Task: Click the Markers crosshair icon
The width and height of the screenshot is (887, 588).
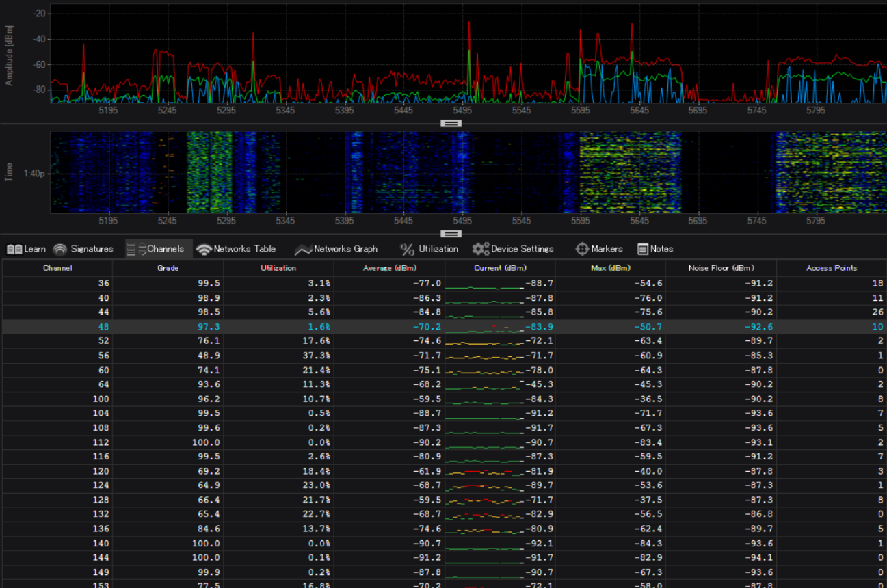Action: point(582,249)
